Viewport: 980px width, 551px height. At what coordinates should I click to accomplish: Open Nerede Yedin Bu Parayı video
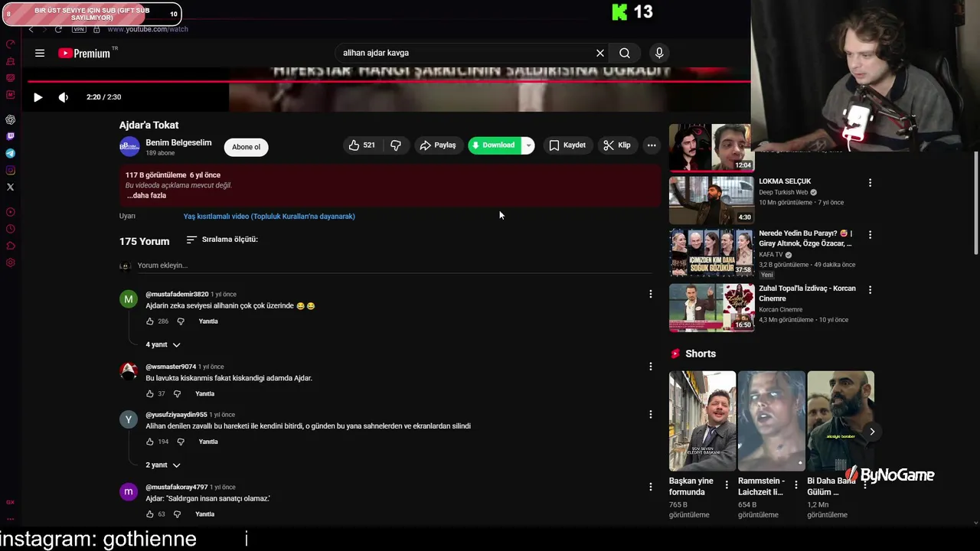711,253
